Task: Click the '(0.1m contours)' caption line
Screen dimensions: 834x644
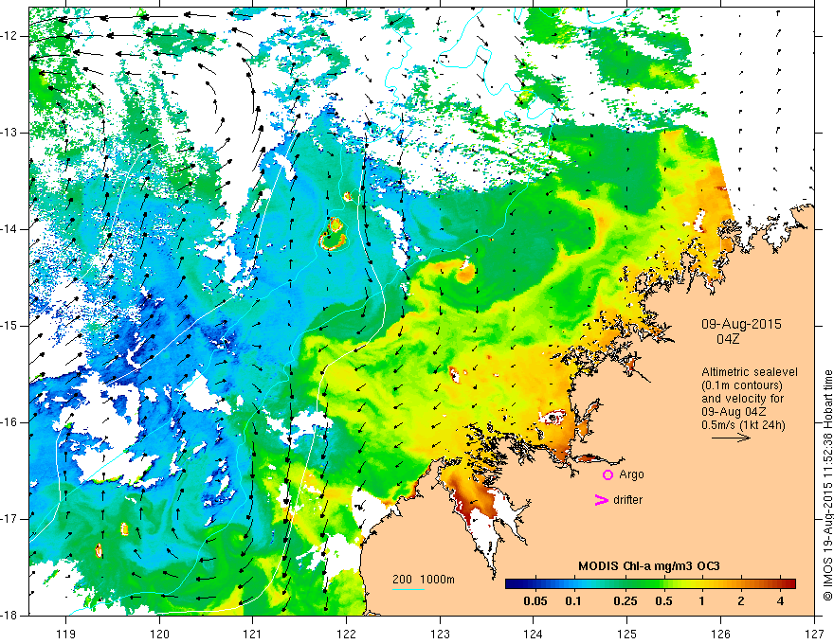Action: (x=742, y=385)
